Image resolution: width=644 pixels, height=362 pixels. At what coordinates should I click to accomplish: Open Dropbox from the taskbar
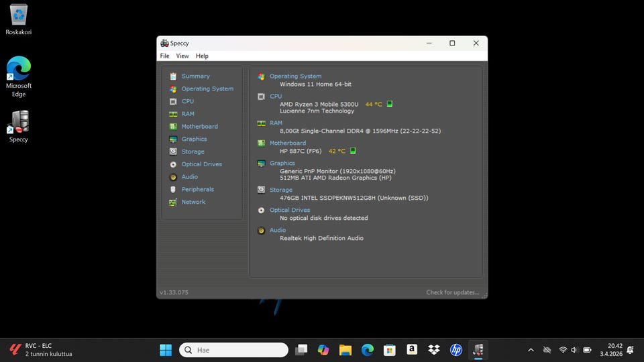click(x=434, y=350)
